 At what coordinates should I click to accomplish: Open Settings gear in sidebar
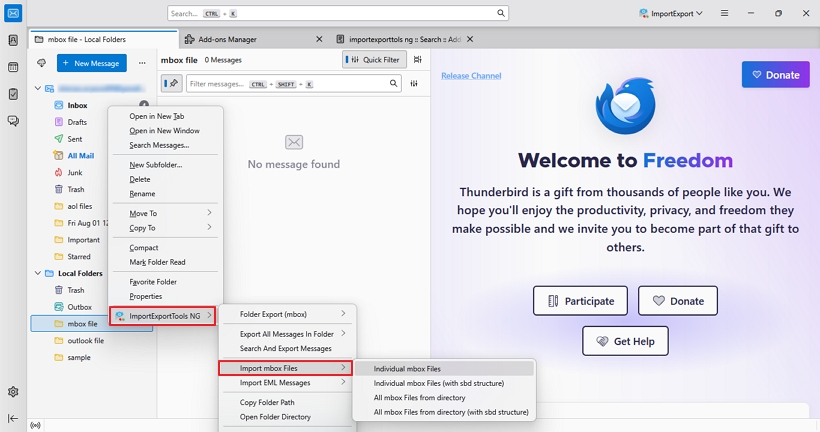click(x=13, y=392)
